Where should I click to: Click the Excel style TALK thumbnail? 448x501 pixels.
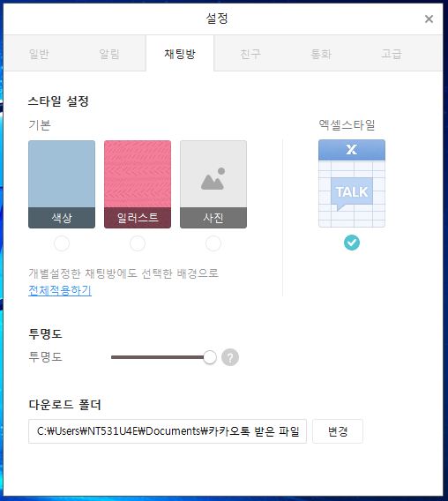point(352,183)
